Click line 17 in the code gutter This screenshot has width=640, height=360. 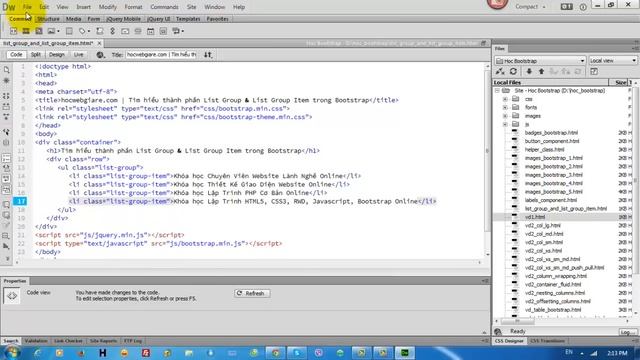[20, 201]
